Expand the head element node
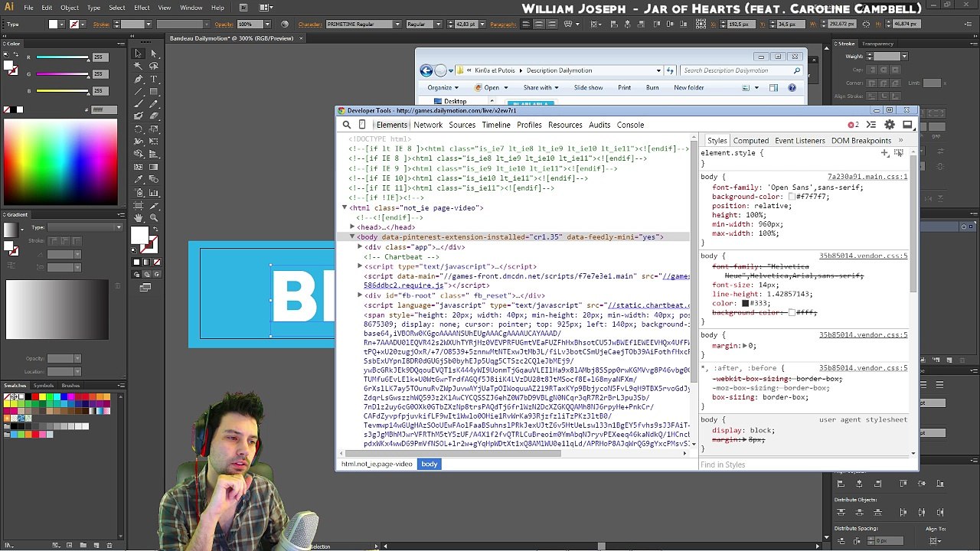This screenshot has height=551, width=980. point(352,227)
